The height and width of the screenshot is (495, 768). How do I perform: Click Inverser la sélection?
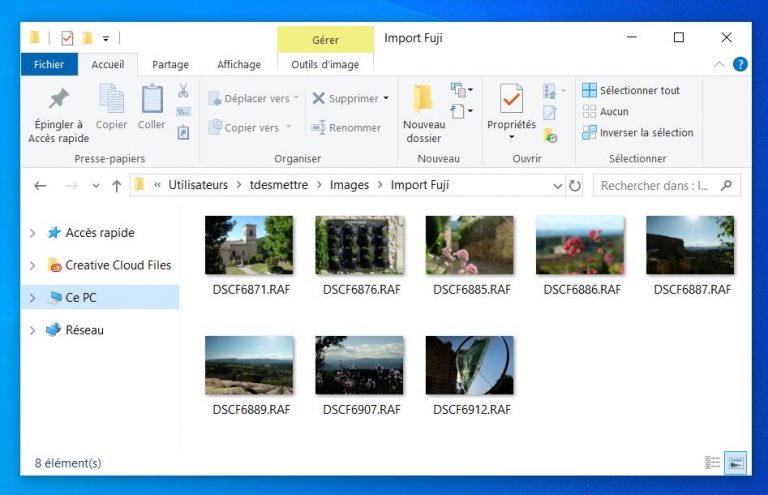(x=638, y=132)
